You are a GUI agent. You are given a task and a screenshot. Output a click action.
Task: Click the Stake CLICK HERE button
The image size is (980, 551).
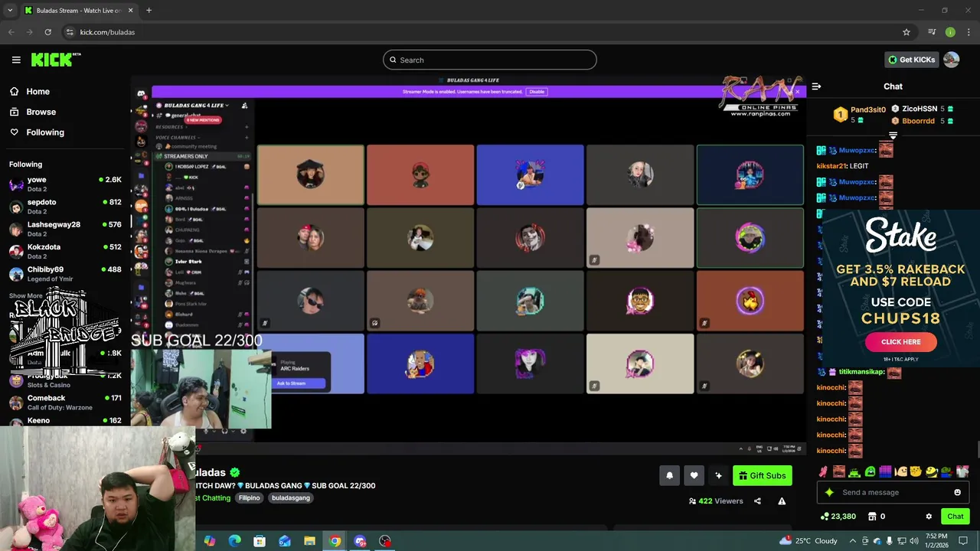tap(901, 342)
